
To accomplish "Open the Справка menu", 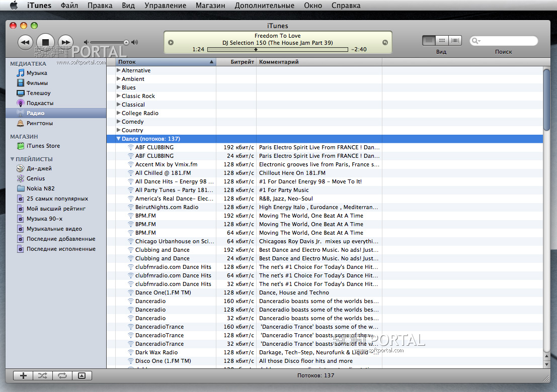I will pos(346,6).
